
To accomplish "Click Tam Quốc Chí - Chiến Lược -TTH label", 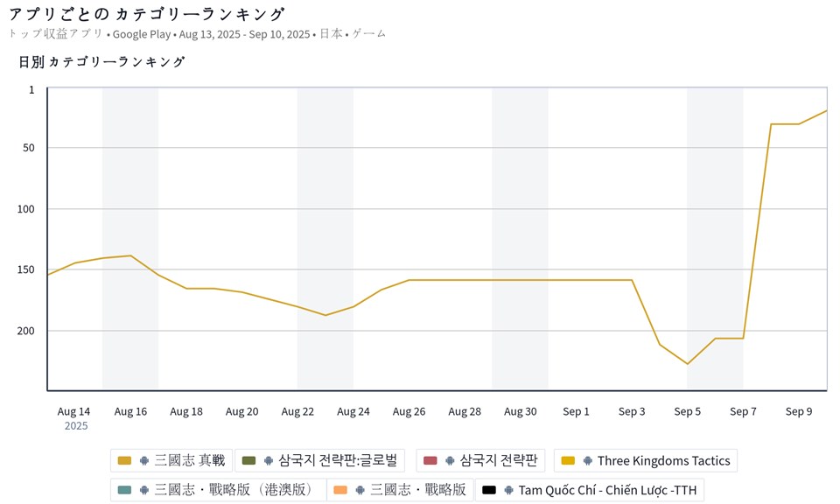I will point(607,490).
